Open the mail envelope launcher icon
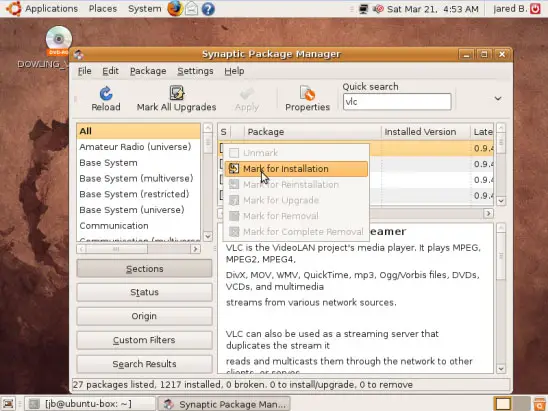Viewport: 548px width, 411px height. [191, 9]
